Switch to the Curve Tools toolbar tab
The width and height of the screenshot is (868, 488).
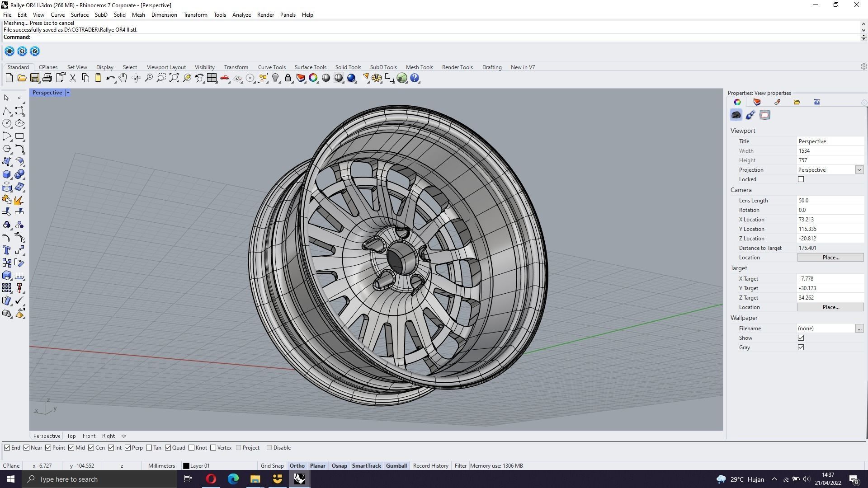pyautogui.click(x=272, y=67)
